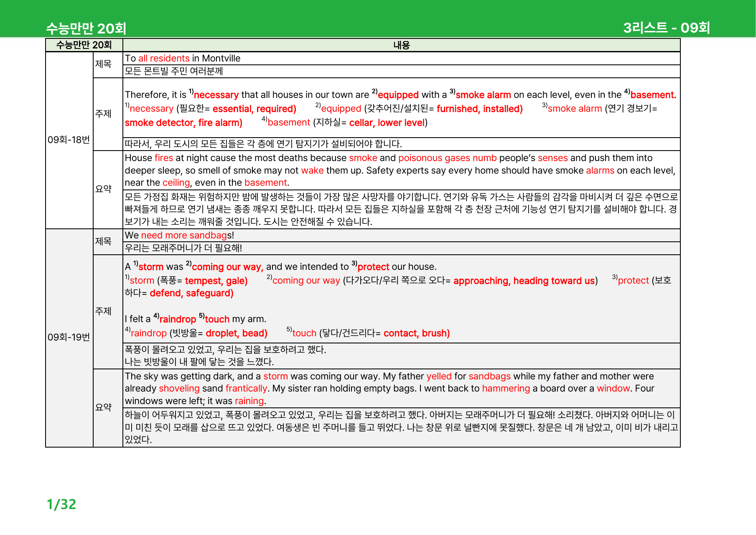Click the Korean title 우리는 모래주머니가 더 필요해!
The image size is (756, 535).
pos(183,248)
